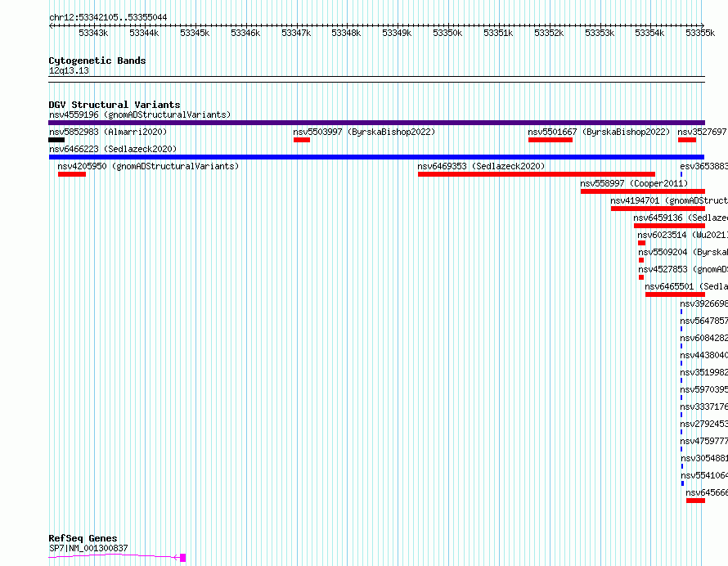Select the nsv3054881 variant label
This screenshot has height=566, width=728.
click(x=704, y=458)
